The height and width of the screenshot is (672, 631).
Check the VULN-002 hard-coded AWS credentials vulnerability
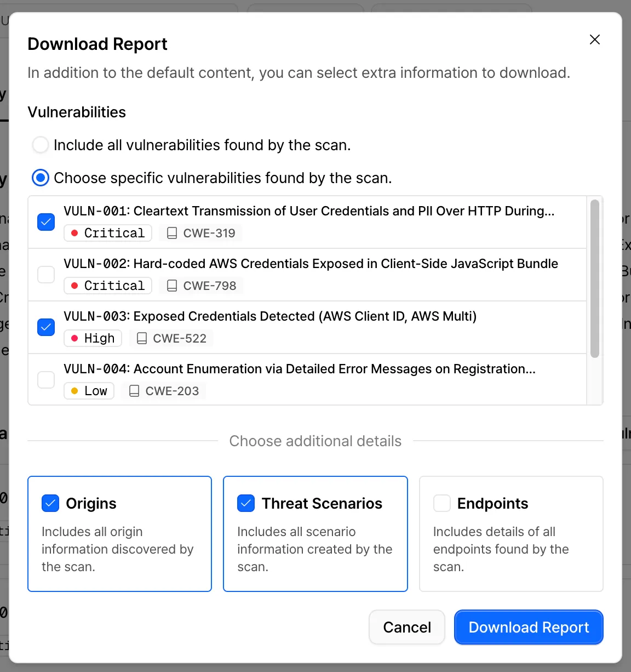(x=45, y=274)
